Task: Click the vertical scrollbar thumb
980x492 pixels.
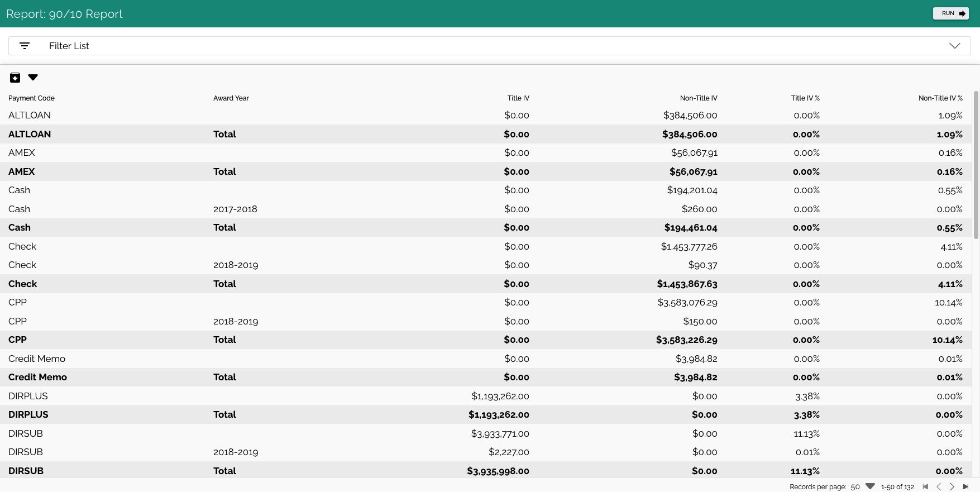Action: [x=976, y=165]
